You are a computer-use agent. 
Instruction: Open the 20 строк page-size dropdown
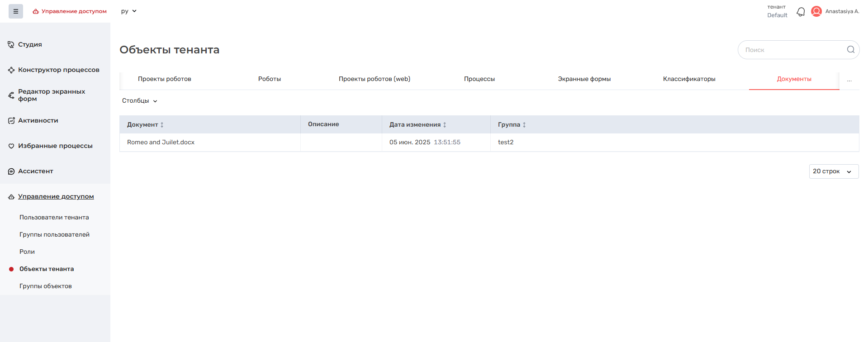(833, 171)
